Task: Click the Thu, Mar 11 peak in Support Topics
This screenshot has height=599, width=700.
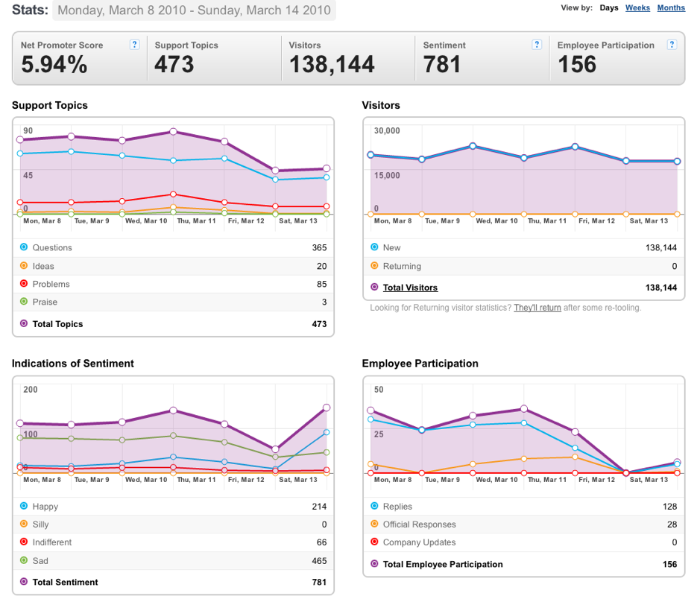Action: (173, 132)
